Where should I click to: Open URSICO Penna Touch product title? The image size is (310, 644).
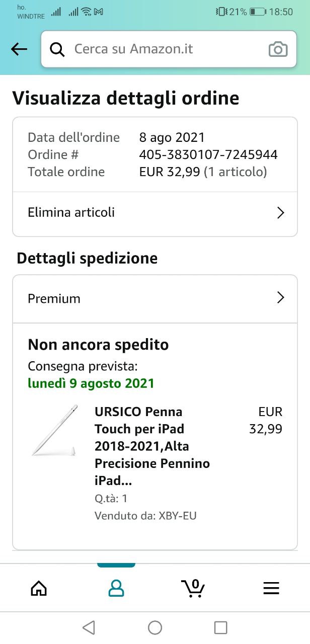(152, 446)
